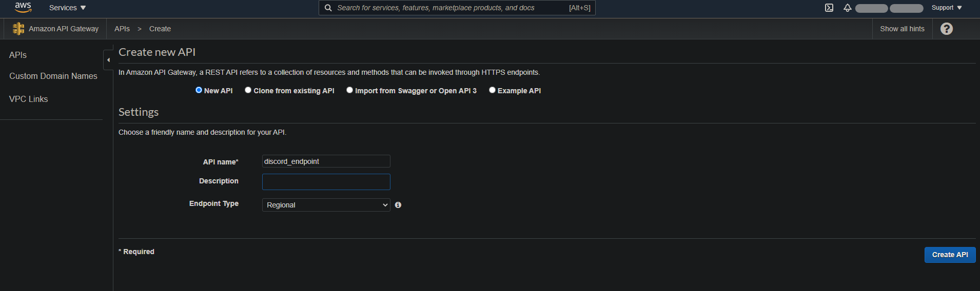This screenshot has width=980, height=291.
Task: Open the Services dropdown menu
Action: click(67, 8)
